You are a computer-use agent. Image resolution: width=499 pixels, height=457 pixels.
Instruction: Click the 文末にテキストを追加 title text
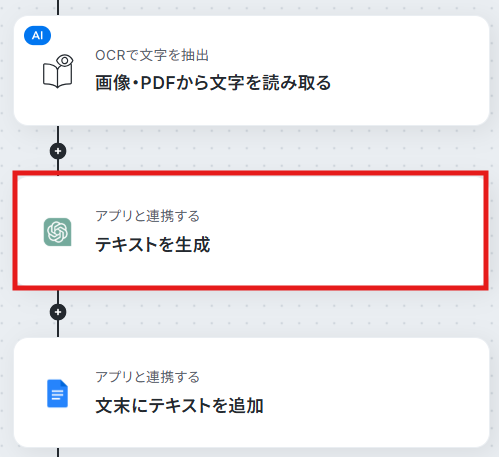[x=179, y=405]
